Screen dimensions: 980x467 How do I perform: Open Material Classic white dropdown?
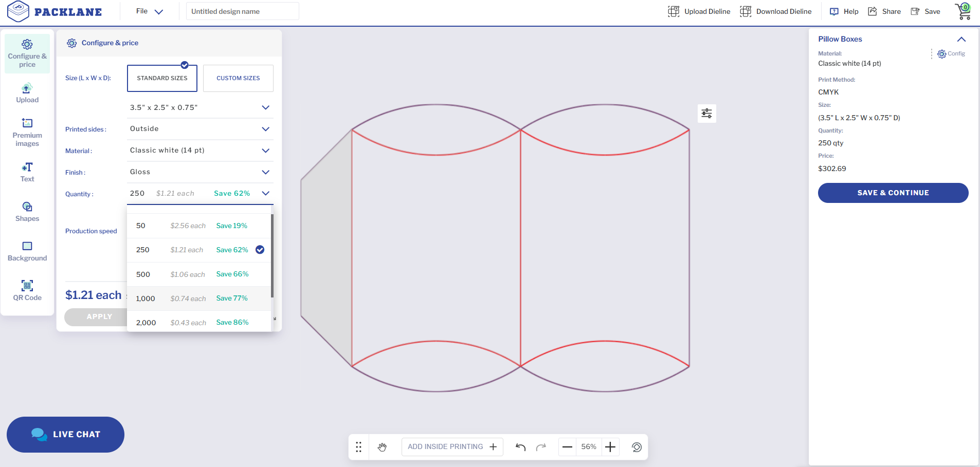pos(200,151)
